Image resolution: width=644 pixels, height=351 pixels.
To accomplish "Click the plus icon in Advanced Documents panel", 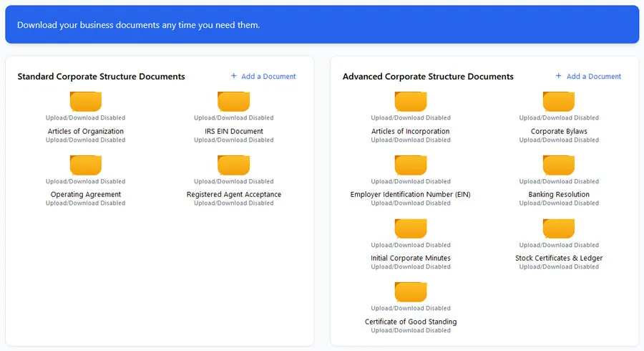I will pos(558,76).
